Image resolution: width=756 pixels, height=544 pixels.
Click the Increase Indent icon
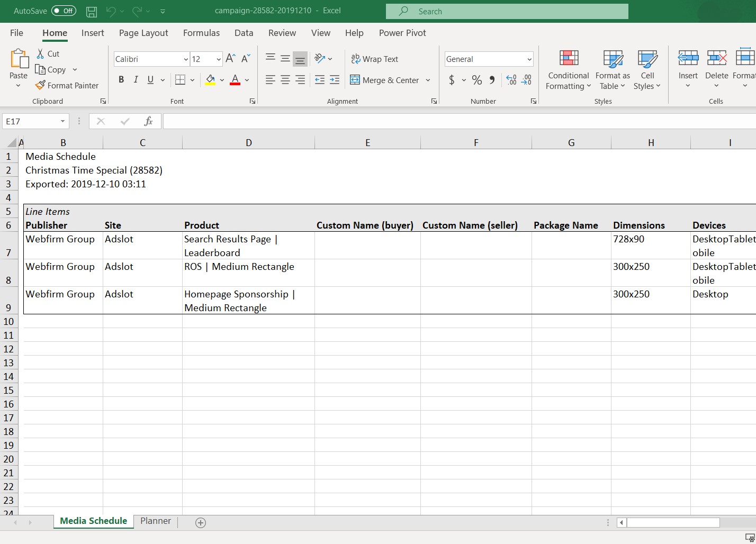click(335, 80)
